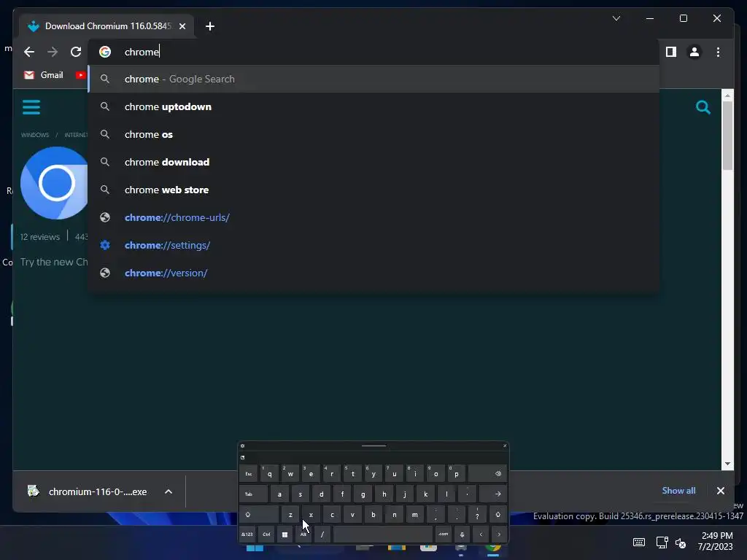The height and width of the screenshot is (560, 747).
Task: Tap the space bar on touch keyboard
Action: (x=382, y=534)
